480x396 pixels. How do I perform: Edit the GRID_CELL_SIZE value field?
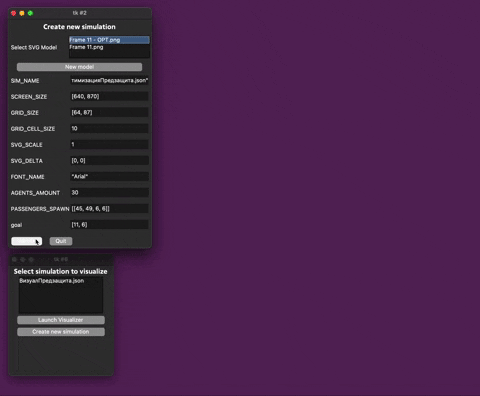pyautogui.click(x=109, y=128)
